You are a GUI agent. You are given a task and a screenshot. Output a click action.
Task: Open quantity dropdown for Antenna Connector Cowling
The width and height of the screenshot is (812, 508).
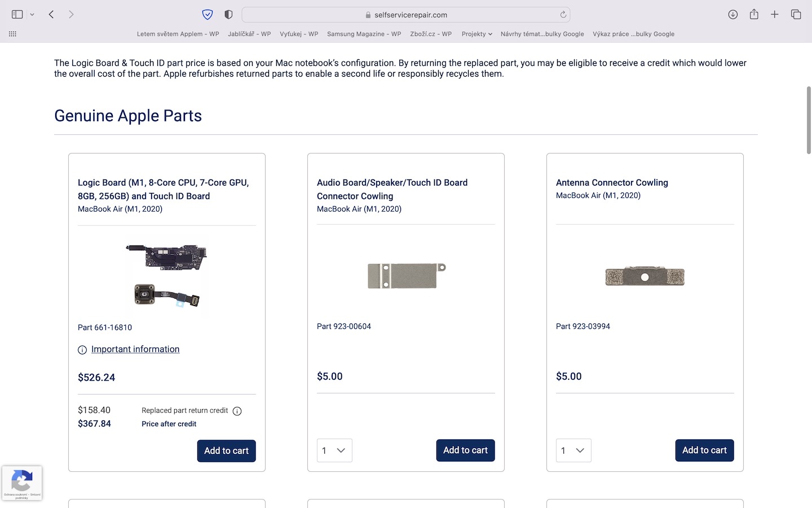(573, 450)
